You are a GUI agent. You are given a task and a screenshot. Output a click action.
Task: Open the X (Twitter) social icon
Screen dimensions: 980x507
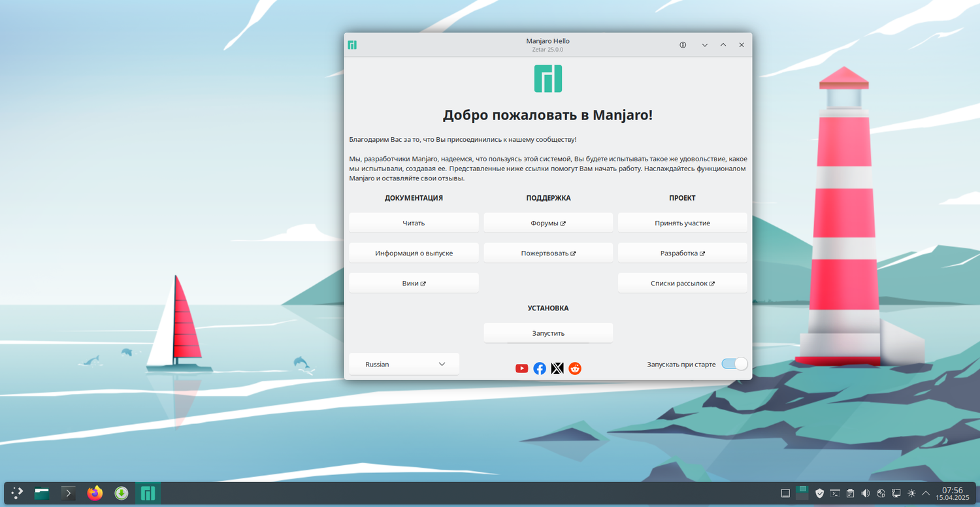(x=557, y=368)
